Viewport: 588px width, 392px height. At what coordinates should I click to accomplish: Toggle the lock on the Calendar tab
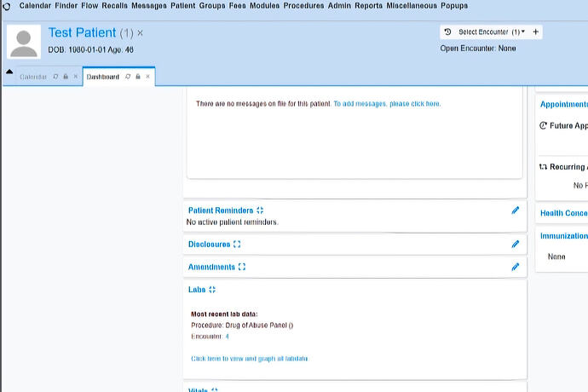[66, 77]
